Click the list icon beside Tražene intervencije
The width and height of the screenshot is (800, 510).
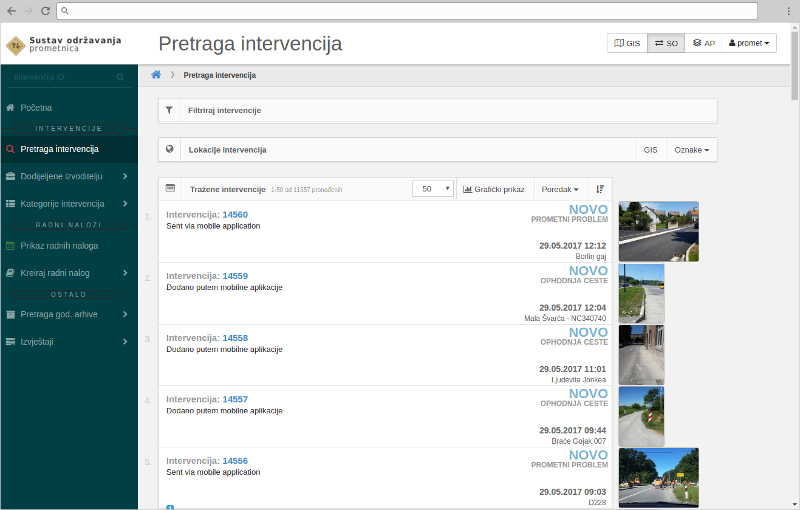tap(170, 188)
